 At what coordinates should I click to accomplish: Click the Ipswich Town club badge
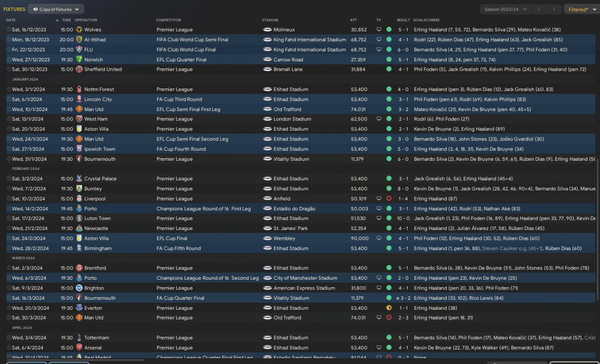(x=79, y=149)
